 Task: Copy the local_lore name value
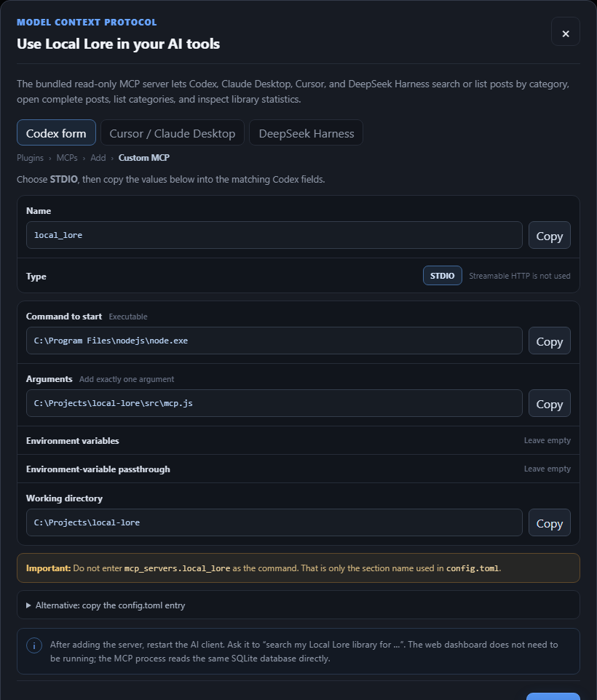[549, 235]
